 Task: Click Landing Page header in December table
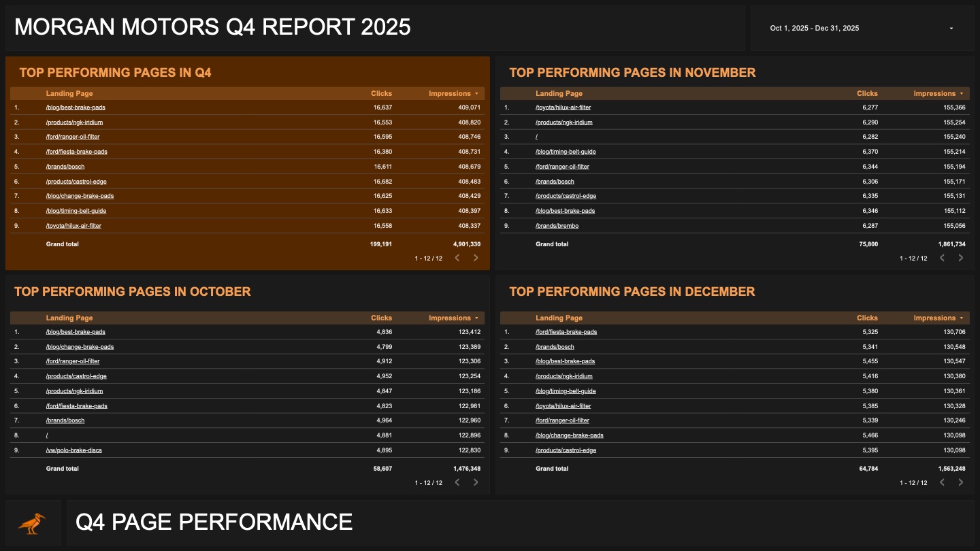click(559, 318)
